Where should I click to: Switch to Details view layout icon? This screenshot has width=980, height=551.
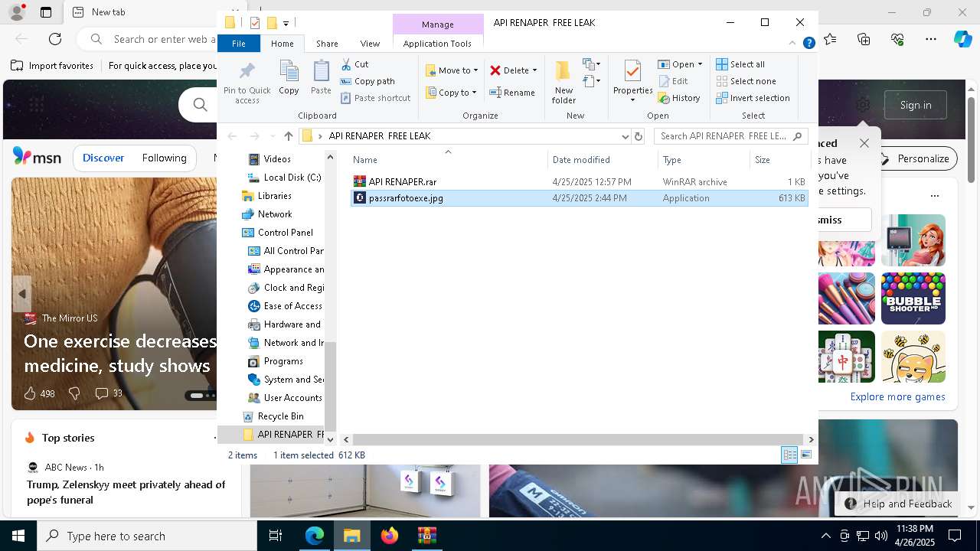coord(789,455)
